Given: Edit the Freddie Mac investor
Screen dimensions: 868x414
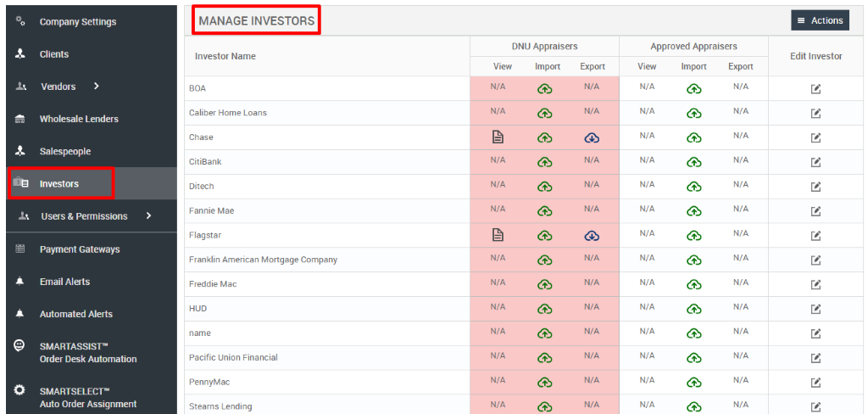Looking at the screenshot, I should (x=815, y=285).
